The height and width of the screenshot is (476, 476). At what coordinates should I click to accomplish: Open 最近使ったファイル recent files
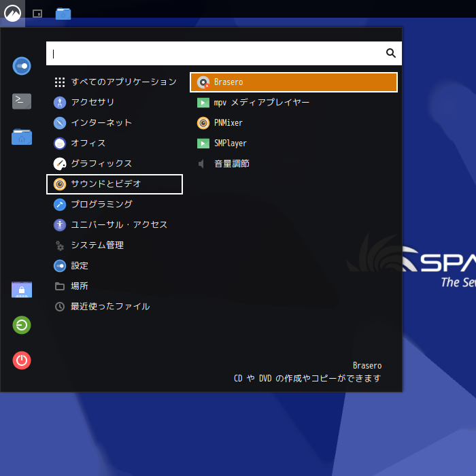coord(114,307)
